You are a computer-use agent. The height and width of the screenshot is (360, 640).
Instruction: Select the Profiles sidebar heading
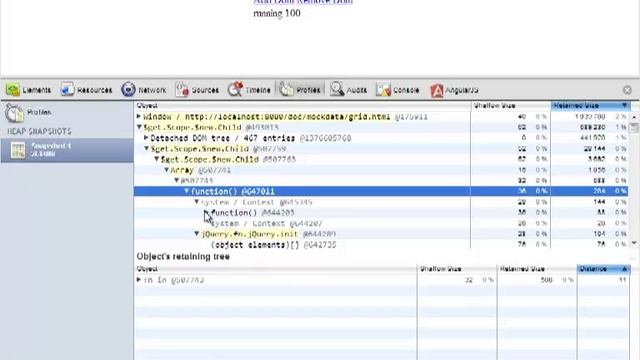pos(39,112)
